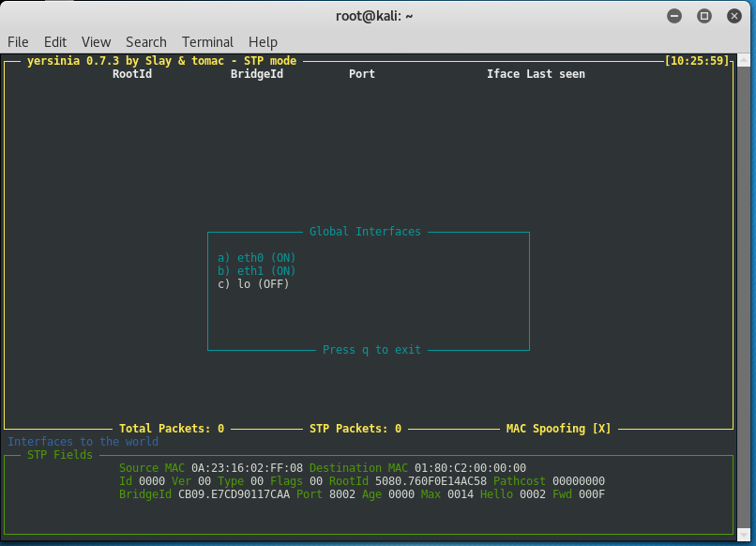Maximize the root@kali terminal window
Image resolution: width=756 pixels, height=546 pixels.
[703, 16]
